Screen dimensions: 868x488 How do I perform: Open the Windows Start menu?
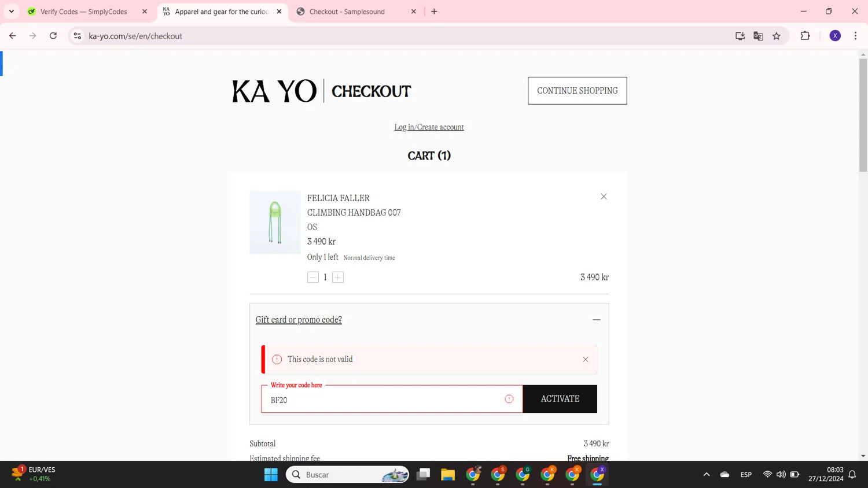[x=271, y=475]
